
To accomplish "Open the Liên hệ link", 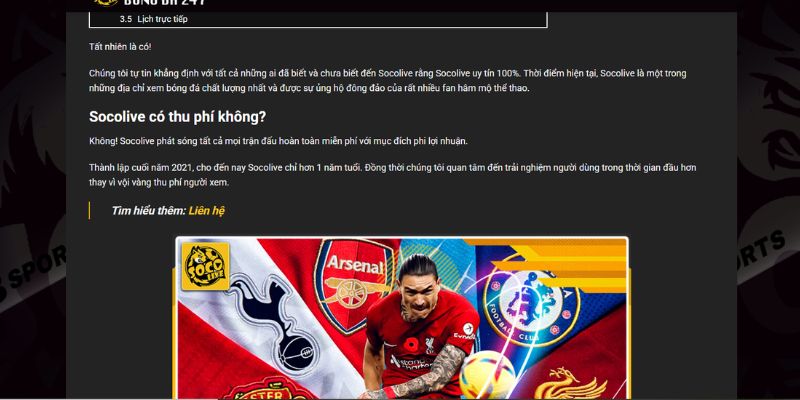I will click(207, 211).
